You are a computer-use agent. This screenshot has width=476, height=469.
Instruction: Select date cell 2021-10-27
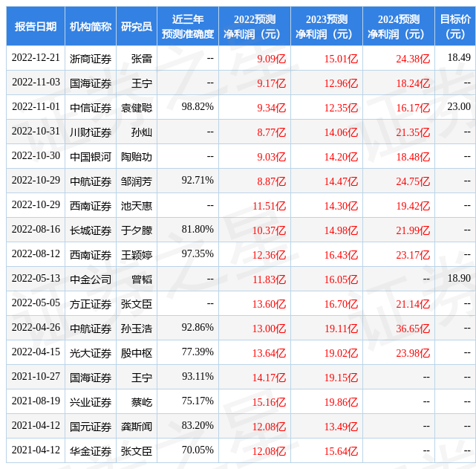click(36, 377)
